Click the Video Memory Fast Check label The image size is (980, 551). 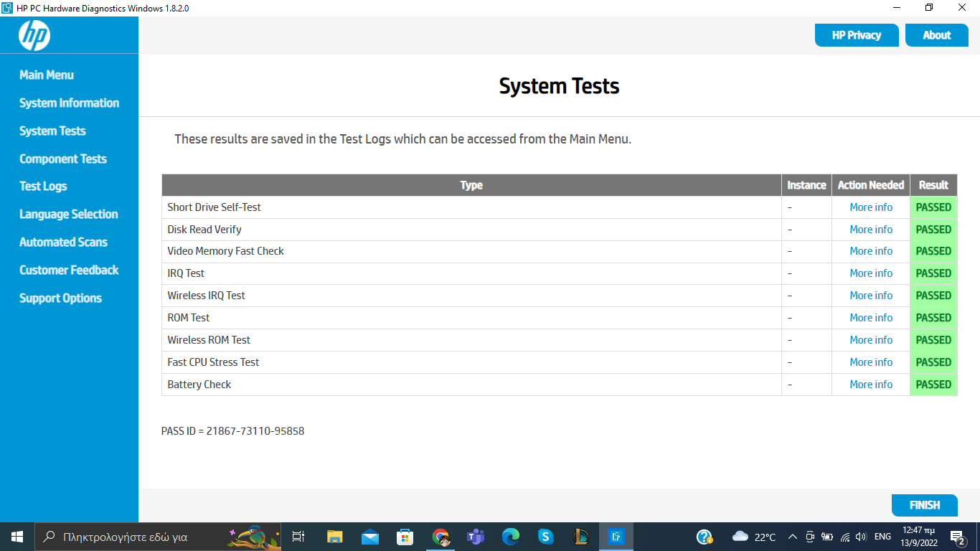pyautogui.click(x=225, y=251)
